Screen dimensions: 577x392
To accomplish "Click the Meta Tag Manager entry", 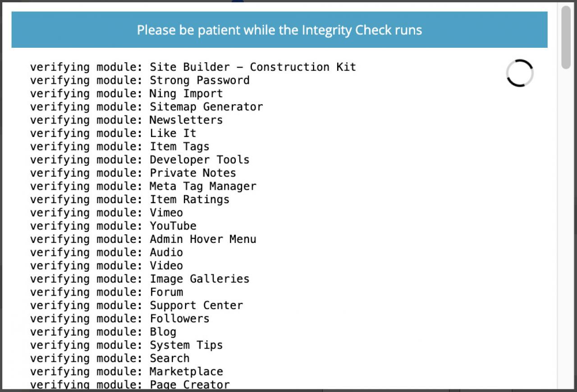I will [x=143, y=186].
